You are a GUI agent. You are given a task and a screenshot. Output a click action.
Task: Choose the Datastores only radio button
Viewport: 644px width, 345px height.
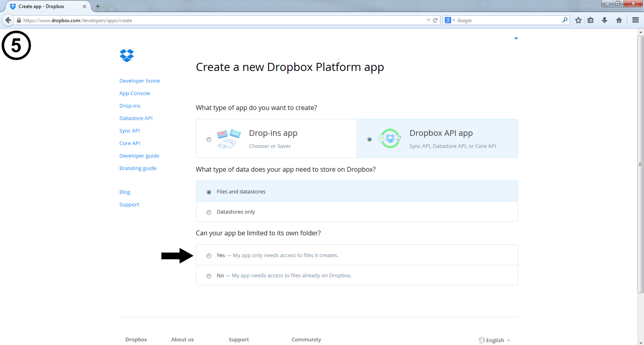[209, 212]
